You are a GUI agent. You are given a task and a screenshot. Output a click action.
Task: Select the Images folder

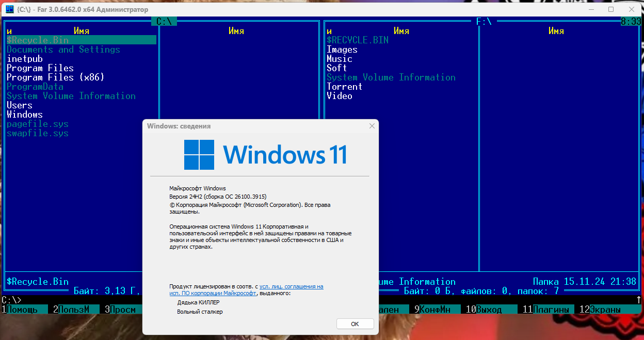(x=342, y=50)
